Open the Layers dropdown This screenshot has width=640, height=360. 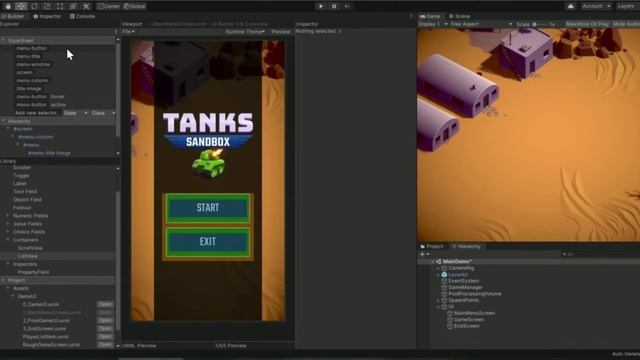coord(627,6)
